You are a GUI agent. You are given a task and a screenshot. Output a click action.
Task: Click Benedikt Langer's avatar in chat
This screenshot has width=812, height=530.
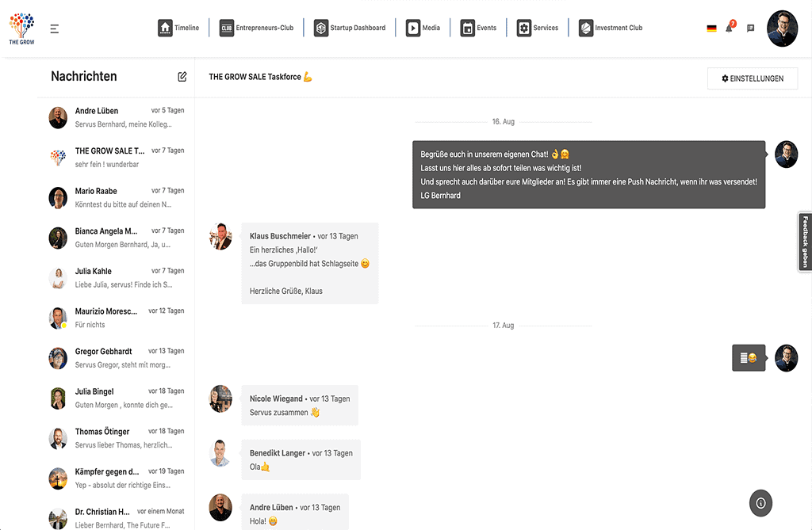220,453
